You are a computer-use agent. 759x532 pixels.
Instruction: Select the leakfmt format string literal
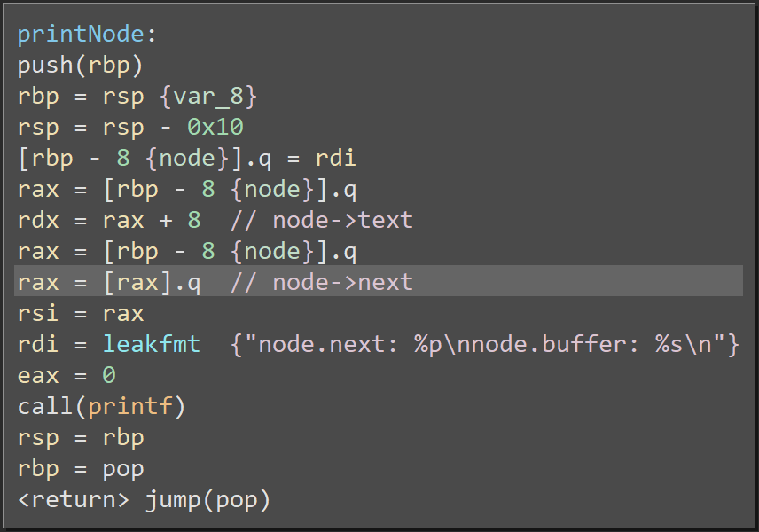coord(485,344)
